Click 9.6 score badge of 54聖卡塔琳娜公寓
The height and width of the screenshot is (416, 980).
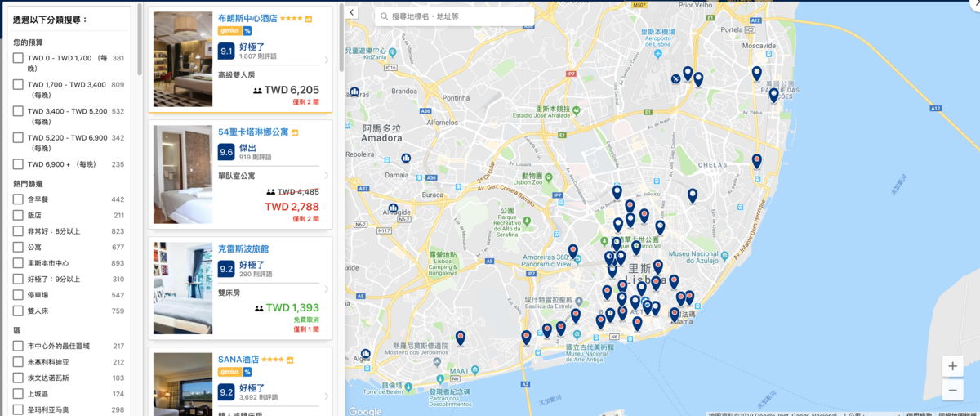(226, 152)
